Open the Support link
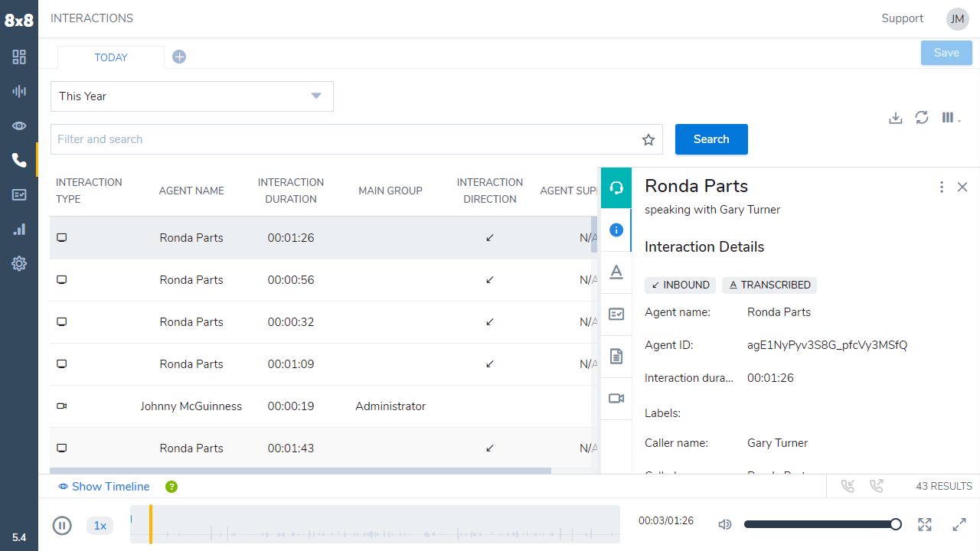Image resolution: width=980 pixels, height=551 pixels. coord(902,18)
